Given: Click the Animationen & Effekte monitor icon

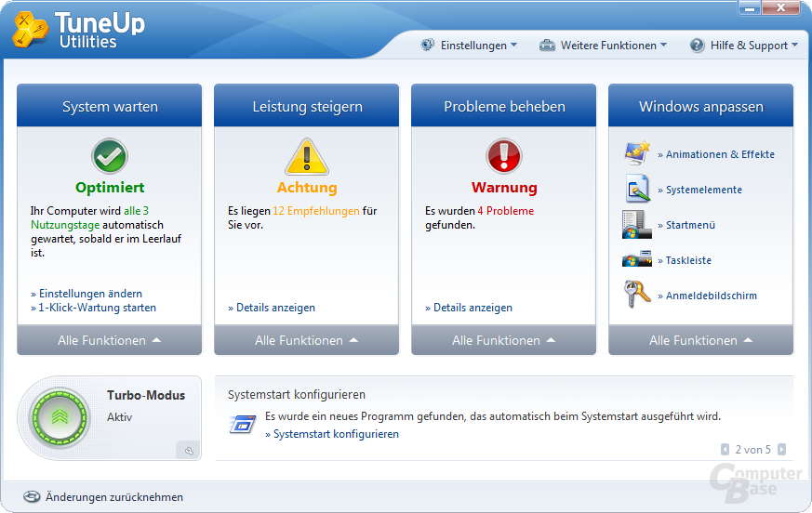Looking at the screenshot, I should click(637, 153).
